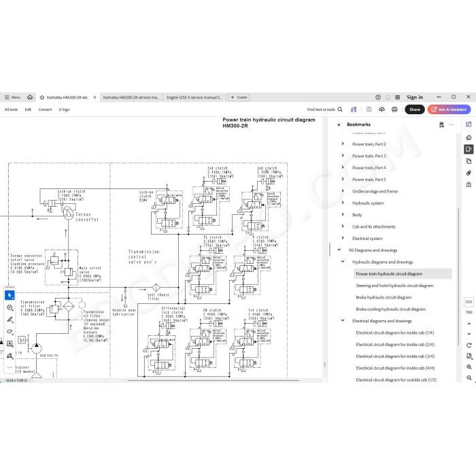Image resolution: width=476 pixels, height=476 pixels.
Task: Rotate the page clockwise
Action: pos(469,345)
